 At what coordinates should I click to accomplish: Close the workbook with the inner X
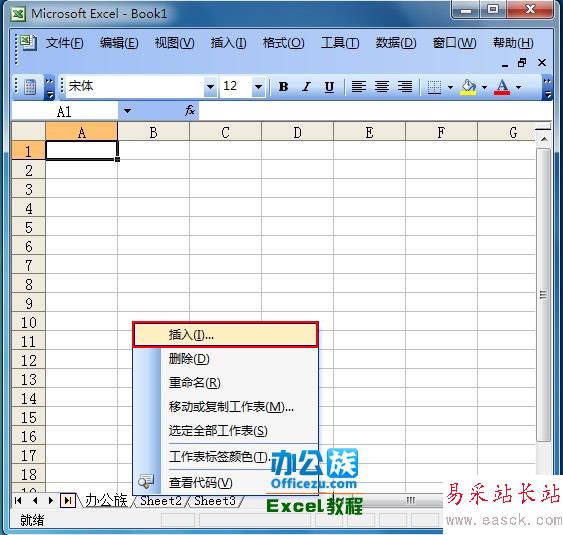[x=542, y=63]
